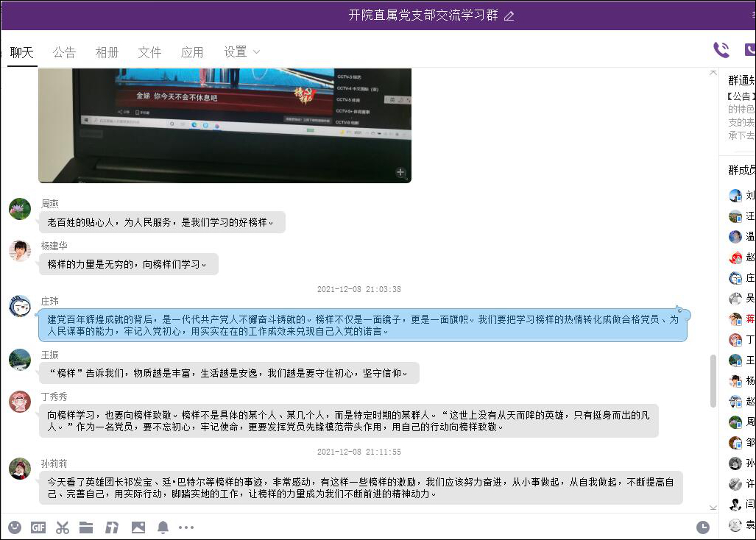Click scroll-down arrow of chat area
The image size is (756, 540).
pos(713,507)
